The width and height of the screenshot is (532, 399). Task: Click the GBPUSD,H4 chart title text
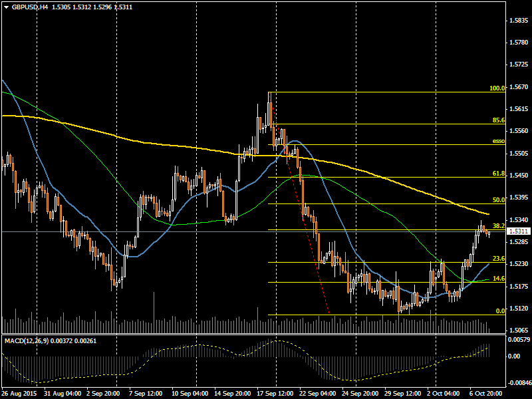click(x=30, y=7)
